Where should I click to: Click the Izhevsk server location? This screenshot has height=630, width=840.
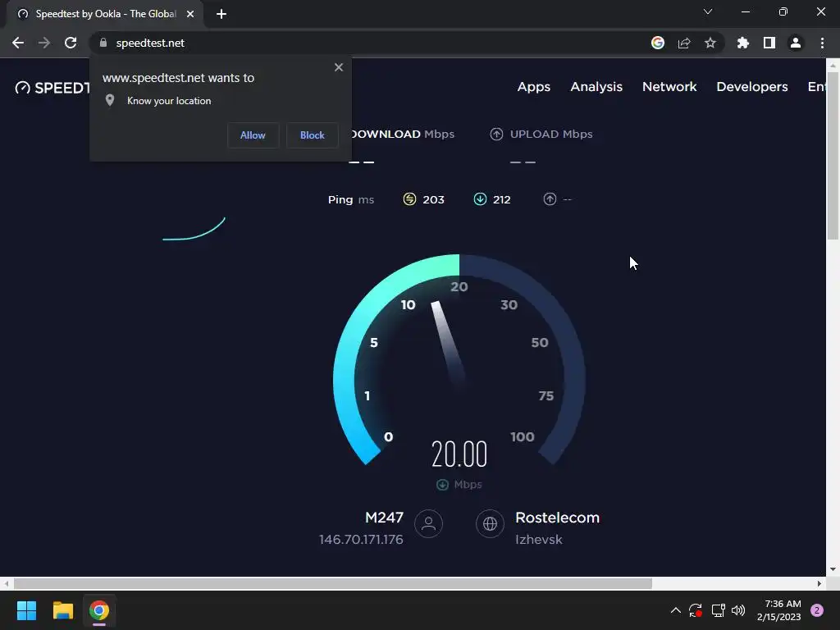tap(539, 540)
